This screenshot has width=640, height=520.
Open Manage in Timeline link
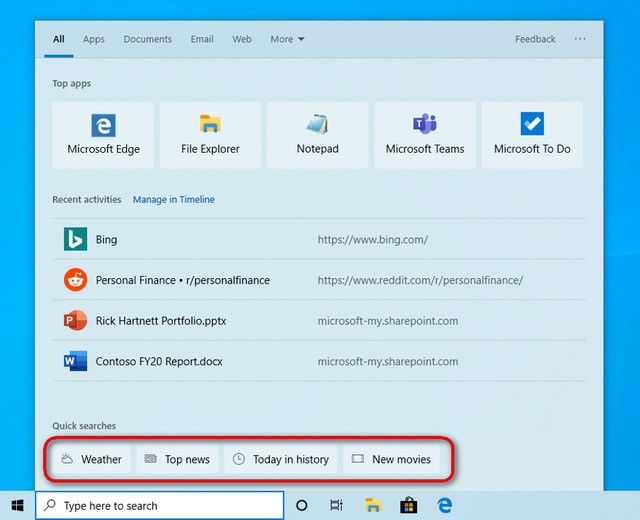coord(174,200)
